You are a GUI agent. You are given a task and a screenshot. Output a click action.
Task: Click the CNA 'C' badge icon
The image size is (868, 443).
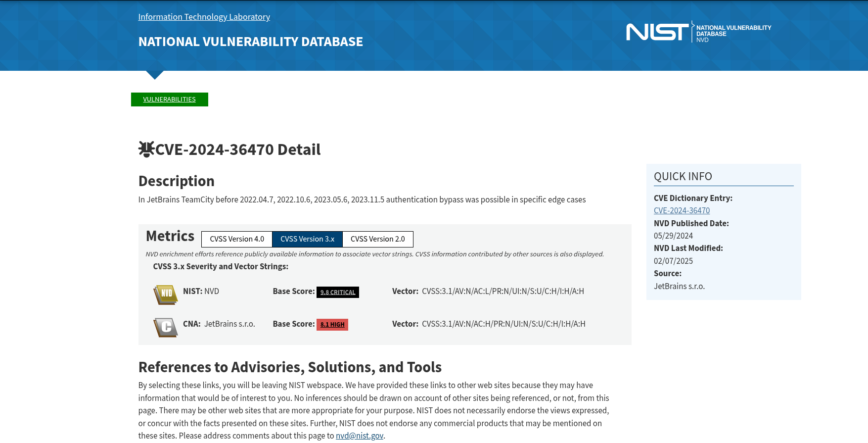click(166, 327)
